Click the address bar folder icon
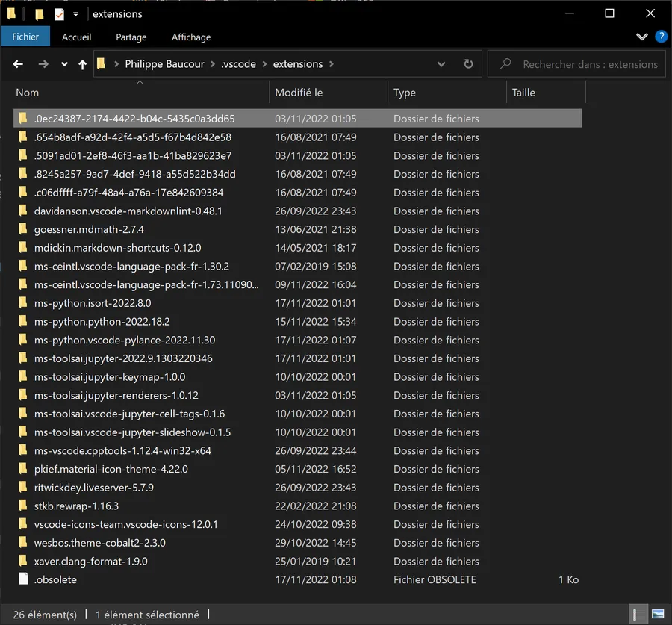Image resolution: width=672 pixels, height=625 pixels. 101,64
